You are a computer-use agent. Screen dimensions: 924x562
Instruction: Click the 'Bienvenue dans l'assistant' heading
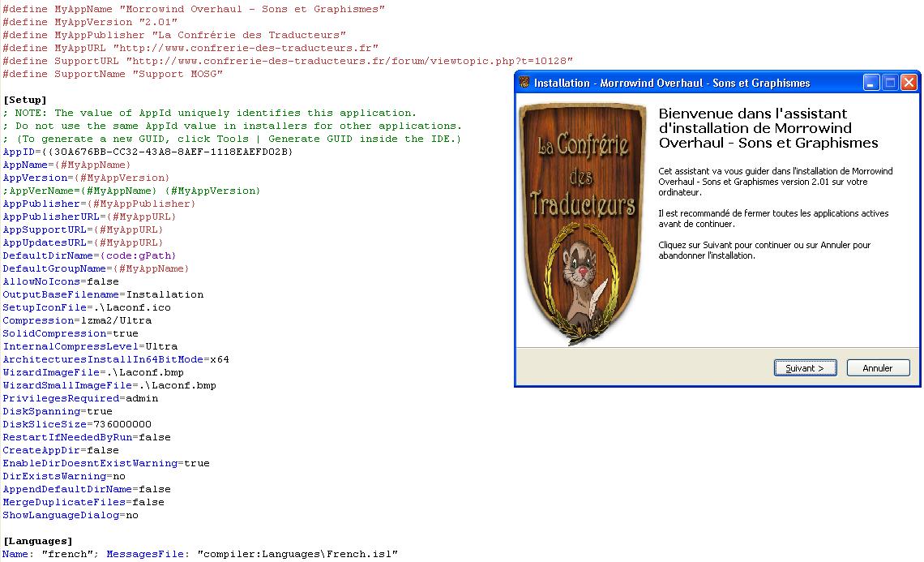768,128
